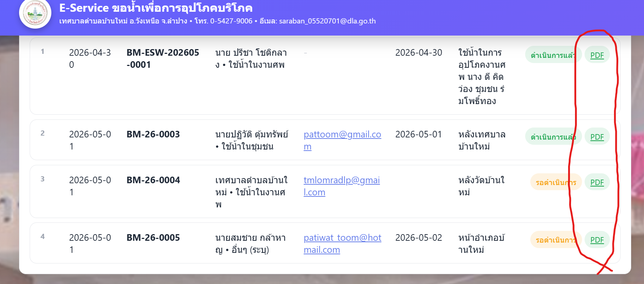644x284 pixels.
Task: Open PDF for request BM-26-0003
Action: click(597, 137)
